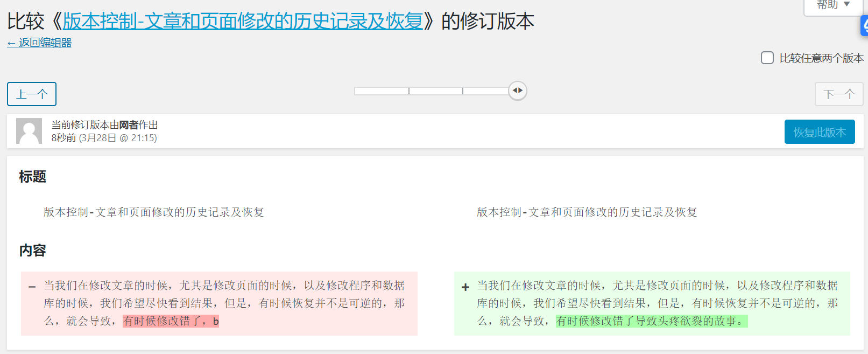Click the green highlighted added text
The width and height of the screenshot is (868, 354).
click(x=652, y=321)
